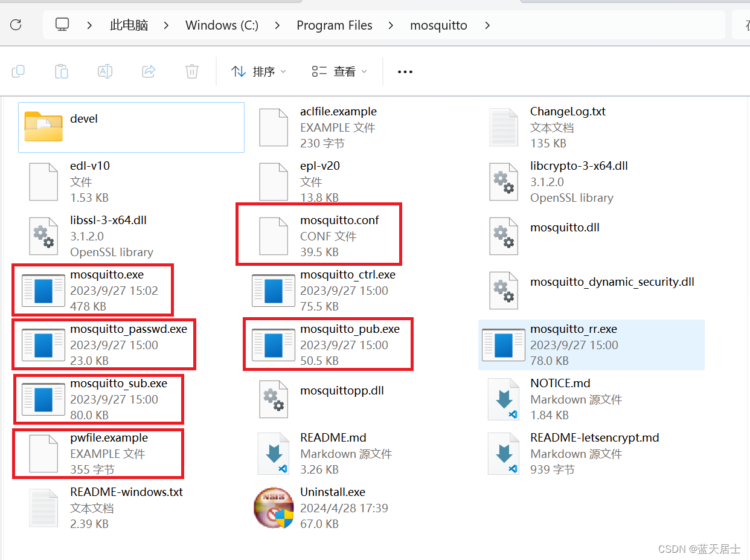Select the aclfile.example file name
The image size is (750, 560).
[338, 112]
